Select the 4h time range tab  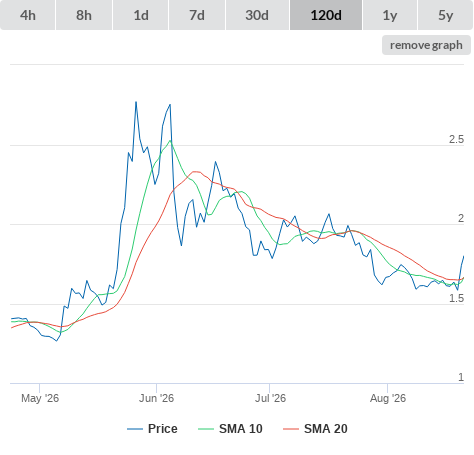(x=28, y=15)
